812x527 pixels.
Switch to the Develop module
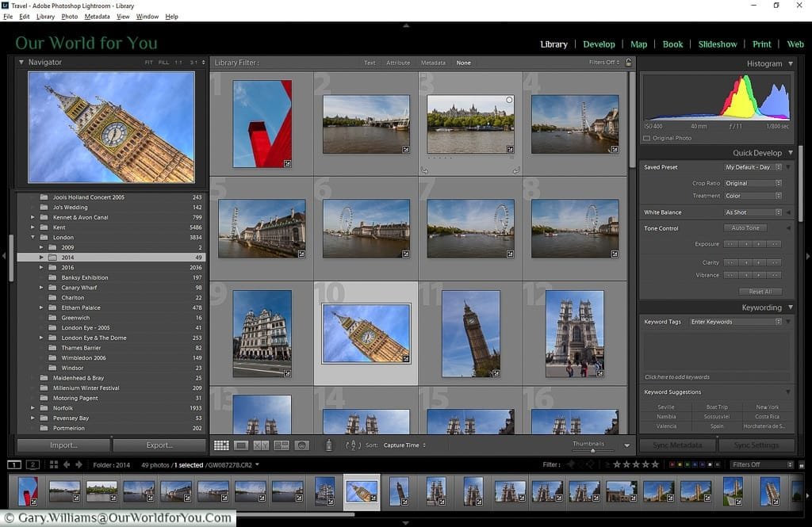coord(599,44)
